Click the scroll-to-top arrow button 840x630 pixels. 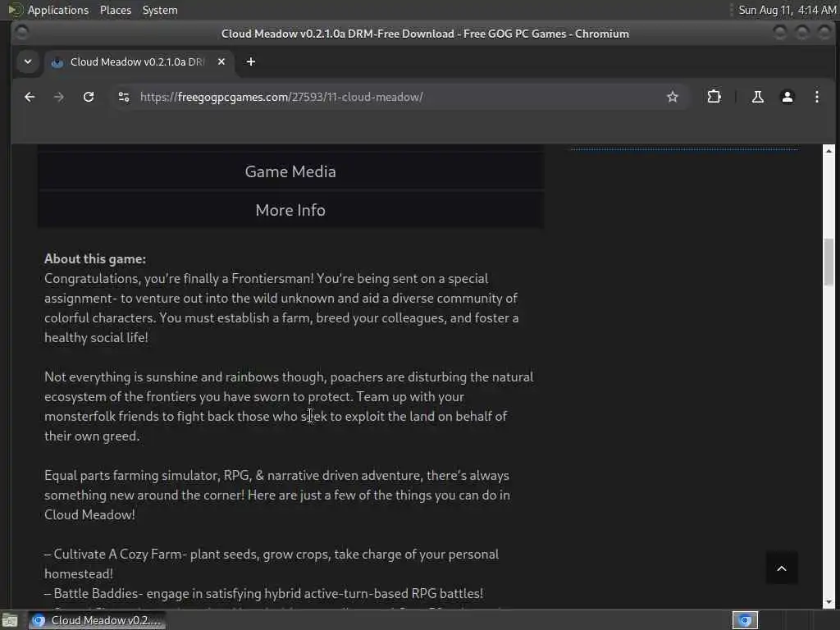click(x=782, y=568)
